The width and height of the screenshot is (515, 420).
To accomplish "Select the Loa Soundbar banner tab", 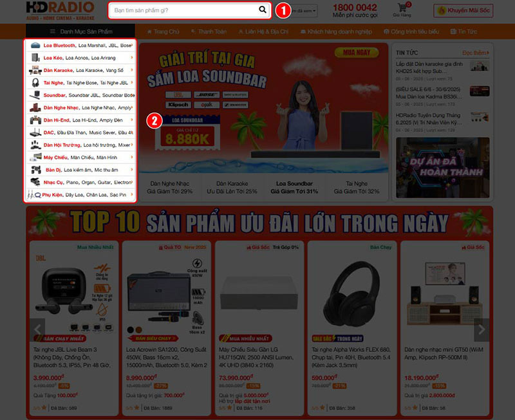I will coord(294,187).
